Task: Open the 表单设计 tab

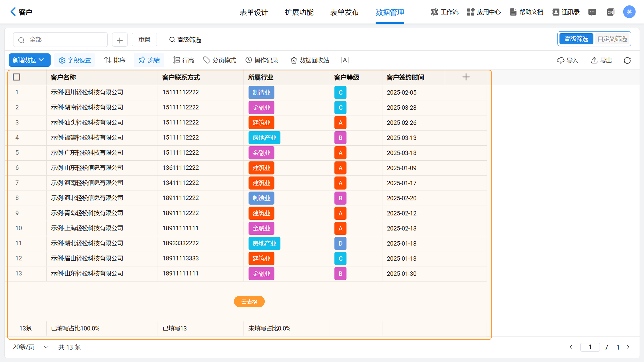Action: pyautogui.click(x=254, y=12)
